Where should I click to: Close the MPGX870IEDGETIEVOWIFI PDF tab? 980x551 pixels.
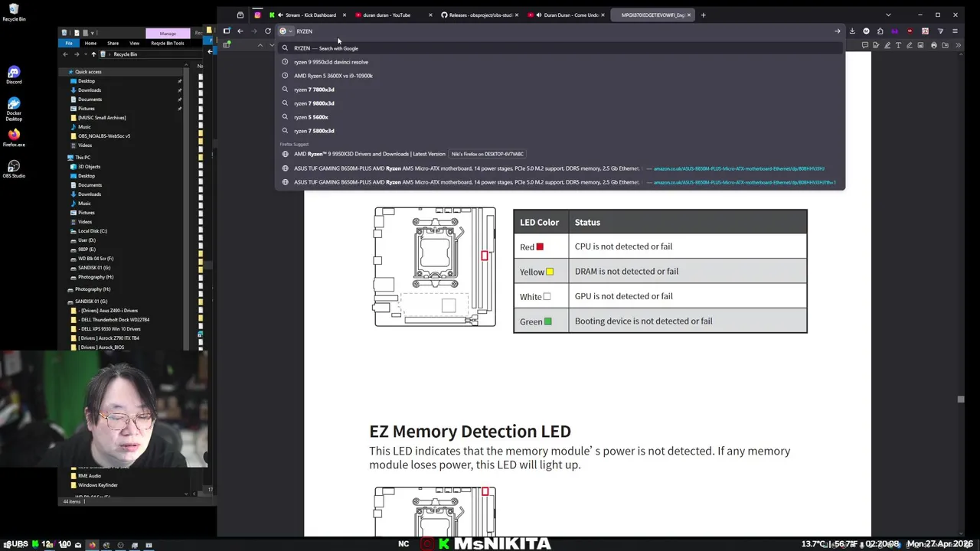[689, 15]
